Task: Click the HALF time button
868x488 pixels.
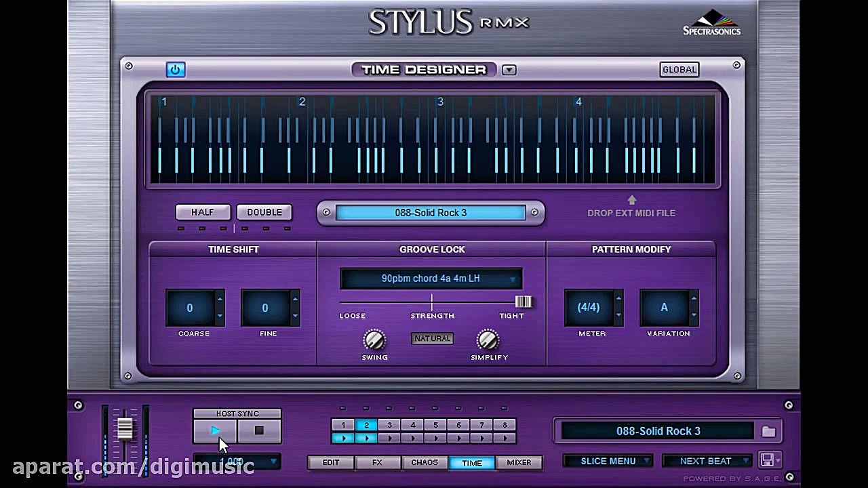Action: [x=203, y=212]
